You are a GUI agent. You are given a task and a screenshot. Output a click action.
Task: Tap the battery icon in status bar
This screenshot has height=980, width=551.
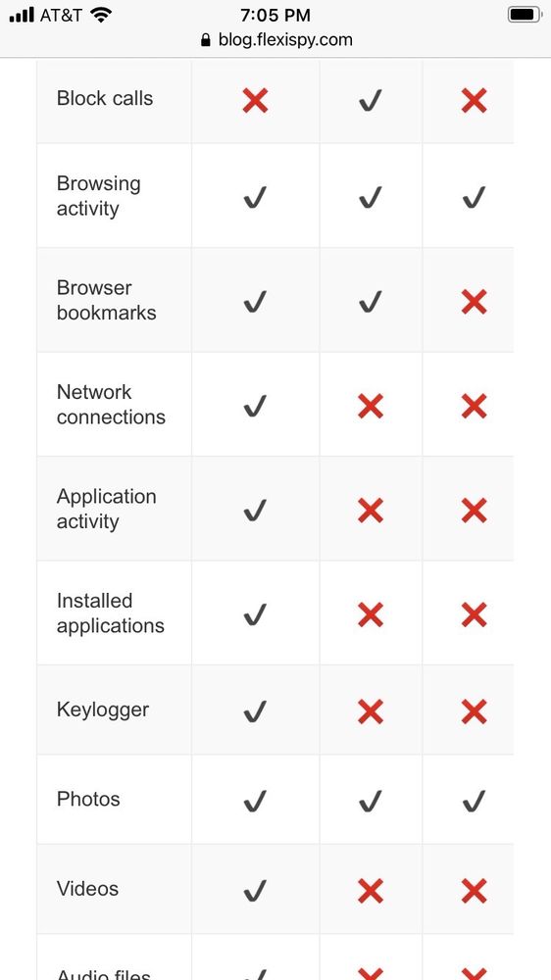(525, 15)
